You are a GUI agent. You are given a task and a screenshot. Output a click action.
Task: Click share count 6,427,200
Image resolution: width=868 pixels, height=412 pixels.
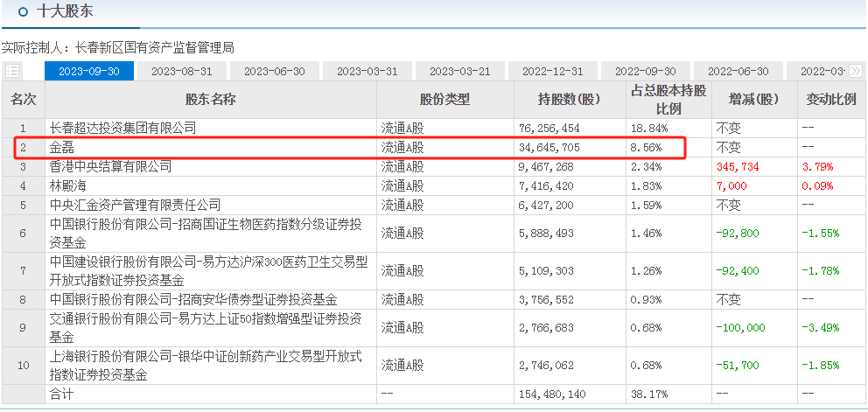click(546, 206)
